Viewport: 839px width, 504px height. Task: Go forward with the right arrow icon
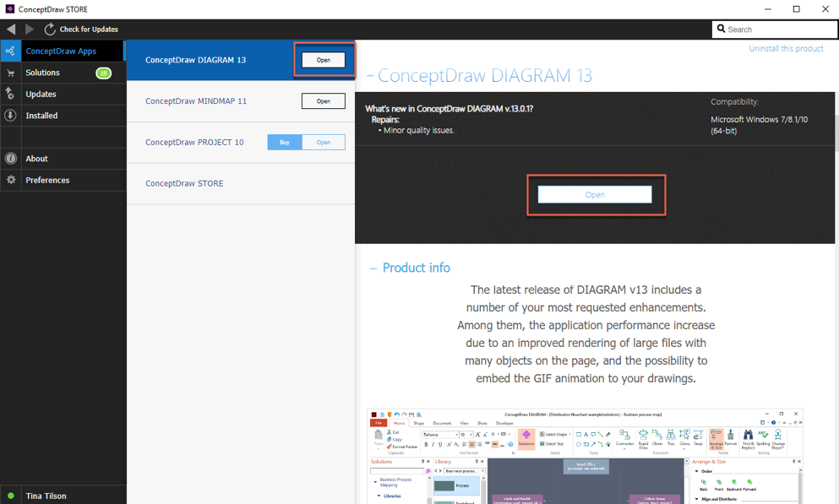click(x=30, y=30)
